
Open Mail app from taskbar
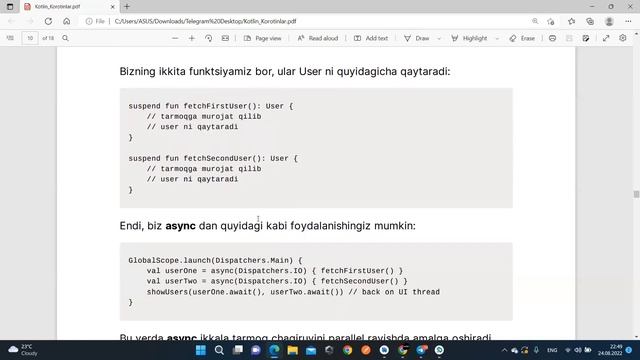click(x=311, y=350)
